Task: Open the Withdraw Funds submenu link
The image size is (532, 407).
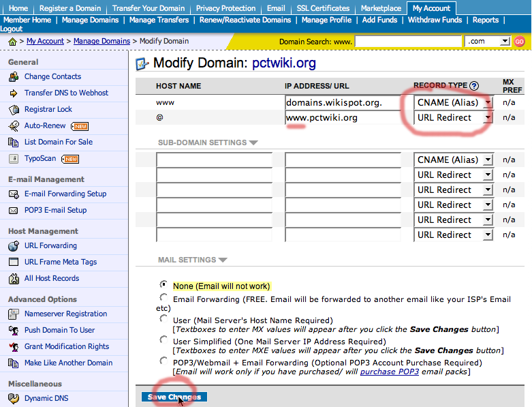Action: [x=435, y=20]
